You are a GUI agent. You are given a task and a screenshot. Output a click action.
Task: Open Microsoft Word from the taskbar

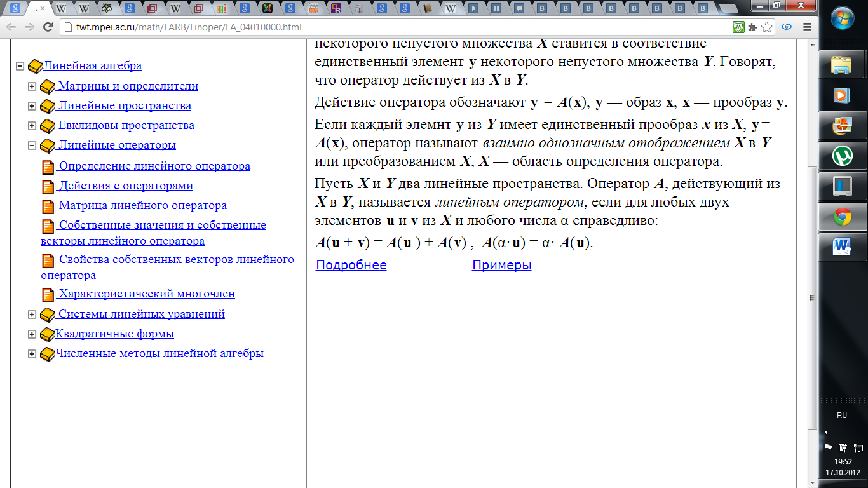[x=842, y=247]
